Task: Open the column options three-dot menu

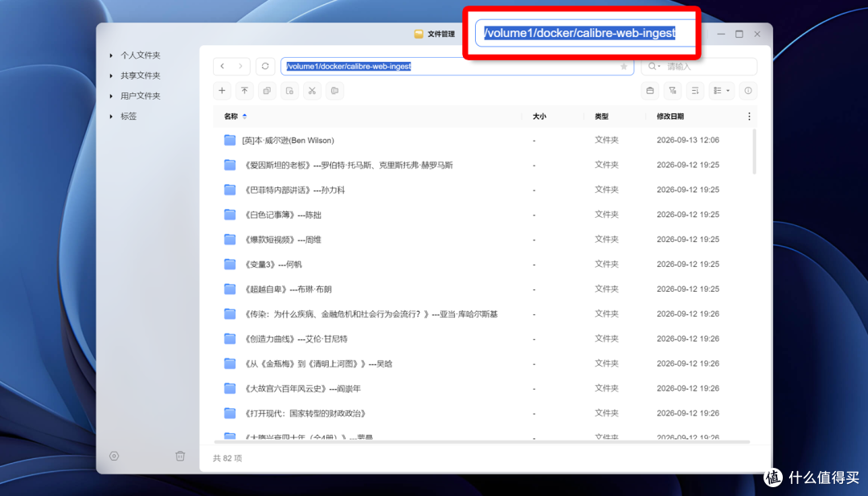Action: point(749,117)
